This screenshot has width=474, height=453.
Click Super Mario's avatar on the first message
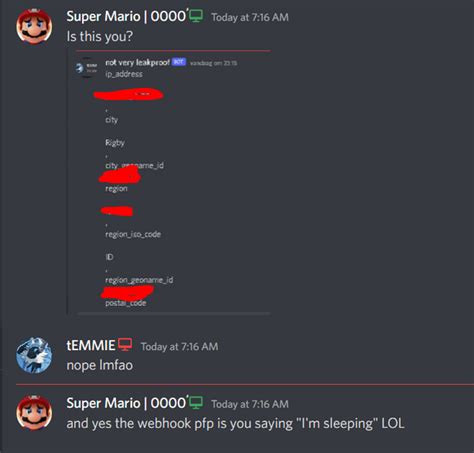34,27
